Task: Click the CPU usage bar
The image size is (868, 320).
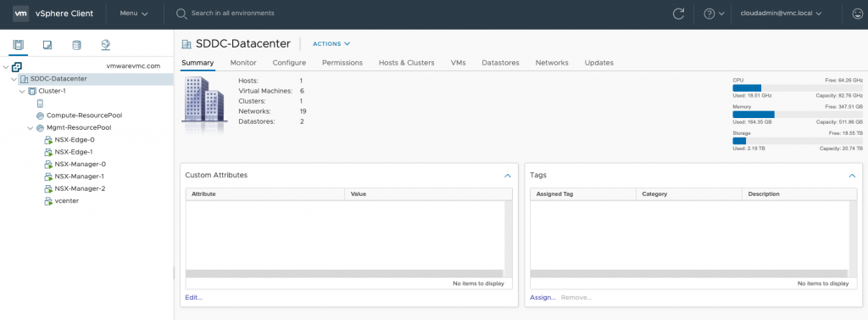Action: [797, 87]
